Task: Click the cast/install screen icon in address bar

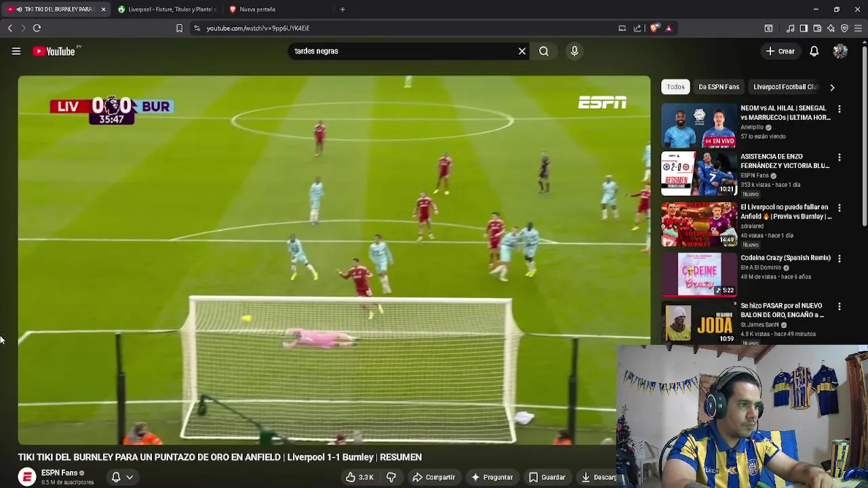Action: click(622, 28)
